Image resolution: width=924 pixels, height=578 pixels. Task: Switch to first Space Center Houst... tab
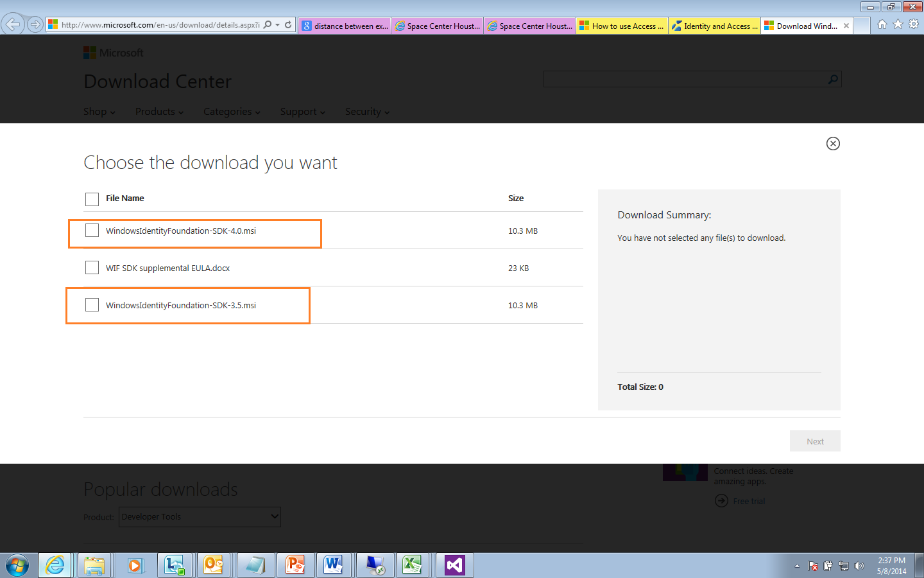pyautogui.click(x=437, y=26)
